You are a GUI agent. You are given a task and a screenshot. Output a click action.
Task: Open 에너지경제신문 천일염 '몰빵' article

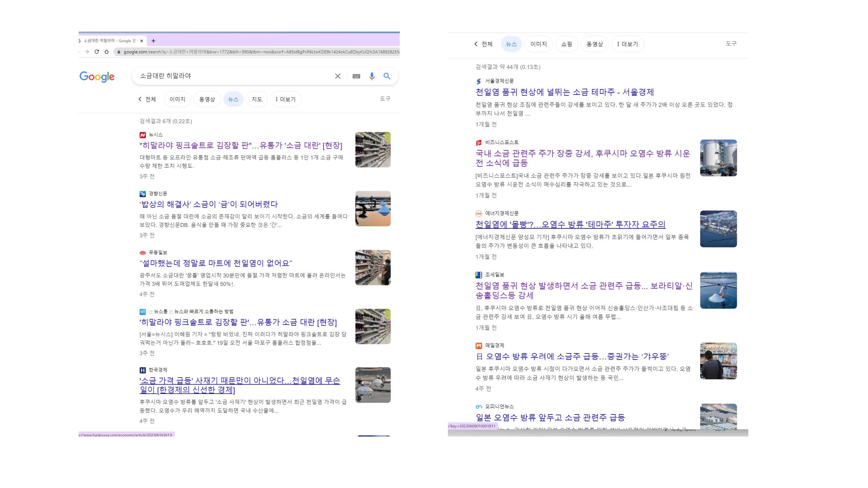click(x=570, y=224)
